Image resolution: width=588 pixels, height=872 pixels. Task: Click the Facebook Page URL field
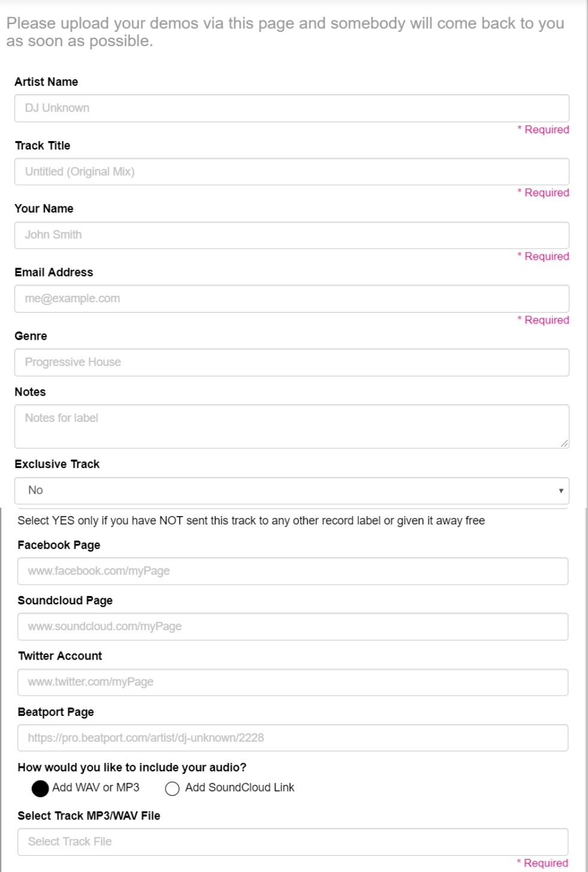point(293,571)
